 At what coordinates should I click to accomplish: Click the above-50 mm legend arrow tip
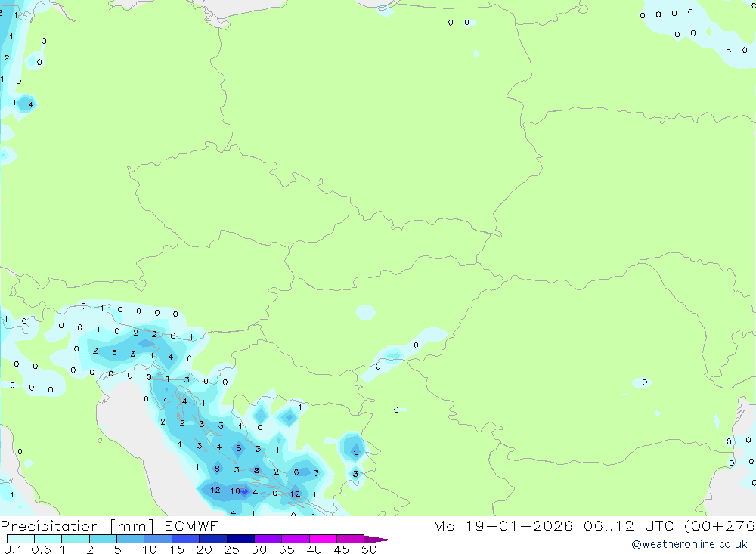click(378, 539)
